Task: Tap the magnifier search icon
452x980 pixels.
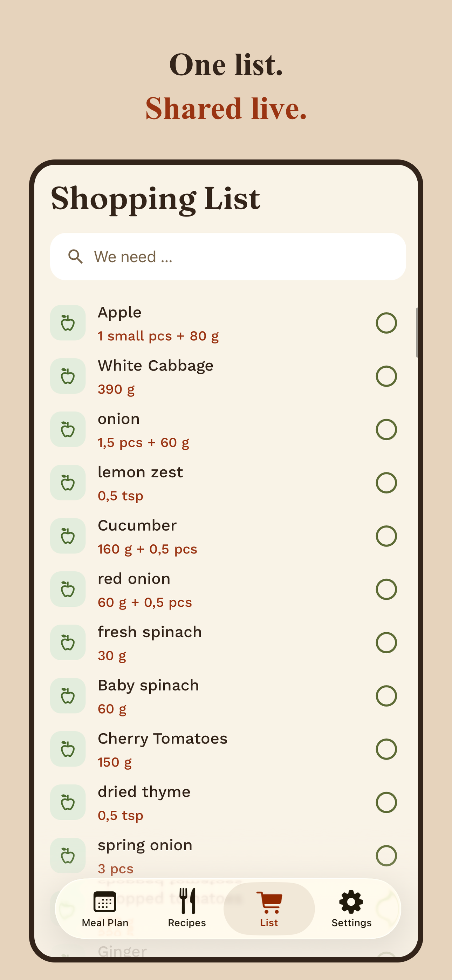Action: [75, 257]
